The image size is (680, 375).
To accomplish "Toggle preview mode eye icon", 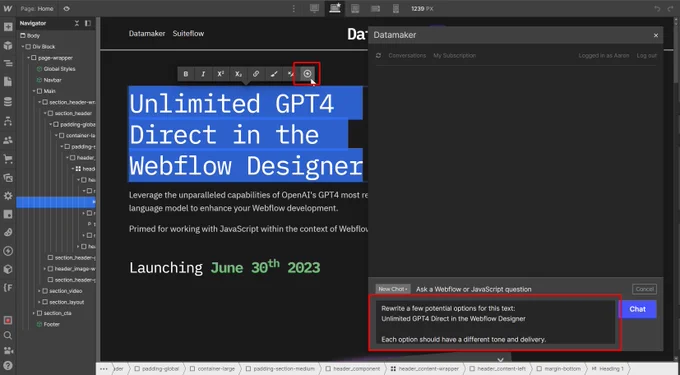I will (x=66, y=9).
